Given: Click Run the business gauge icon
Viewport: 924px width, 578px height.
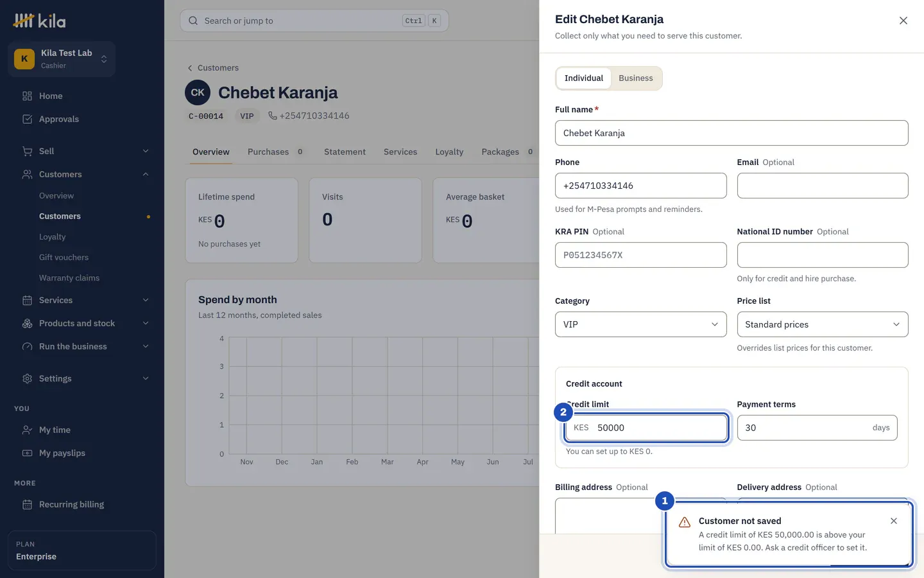Looking at the screenshot, I should coord(27,346).
